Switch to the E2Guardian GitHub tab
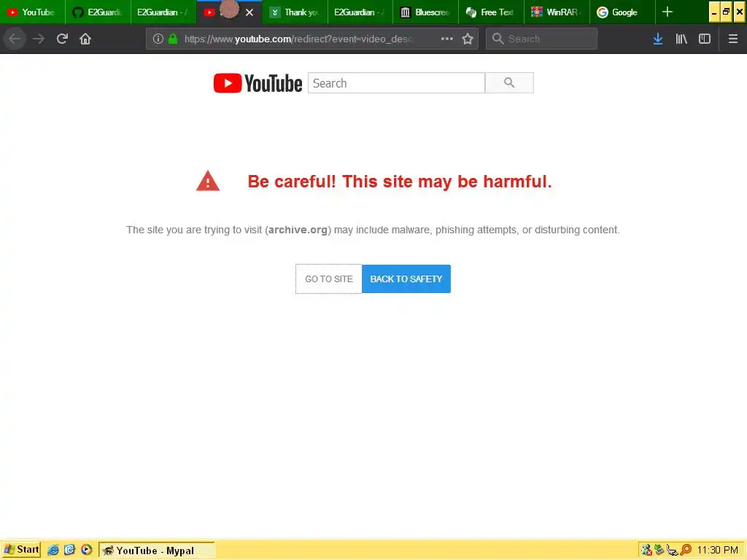This screenshot has height=560, width=747. click(98, 12)
